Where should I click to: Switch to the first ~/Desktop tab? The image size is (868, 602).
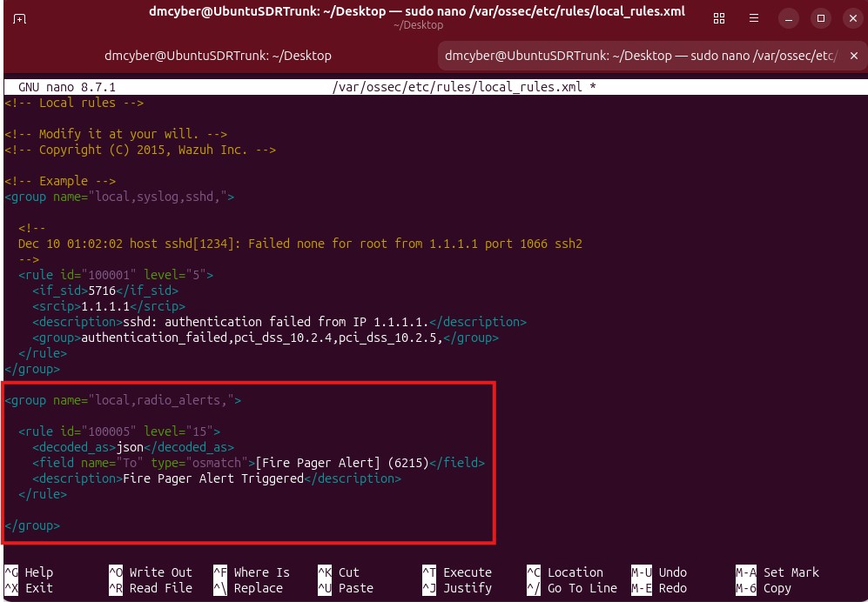(x=219, y=56)
